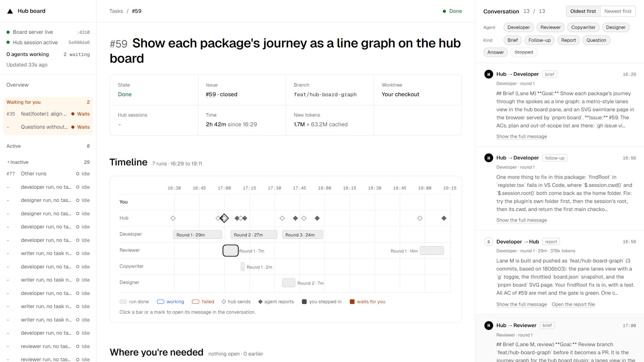Click the "Your checkout" worktree value
644x362 pixels.
pyautogui.click(x=400, y=95)
